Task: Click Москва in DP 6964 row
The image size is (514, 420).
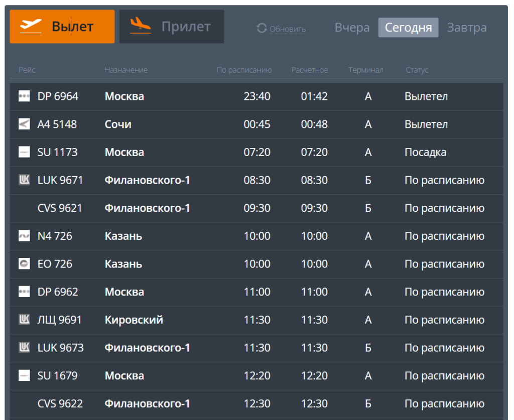Action: coord(124,96)
